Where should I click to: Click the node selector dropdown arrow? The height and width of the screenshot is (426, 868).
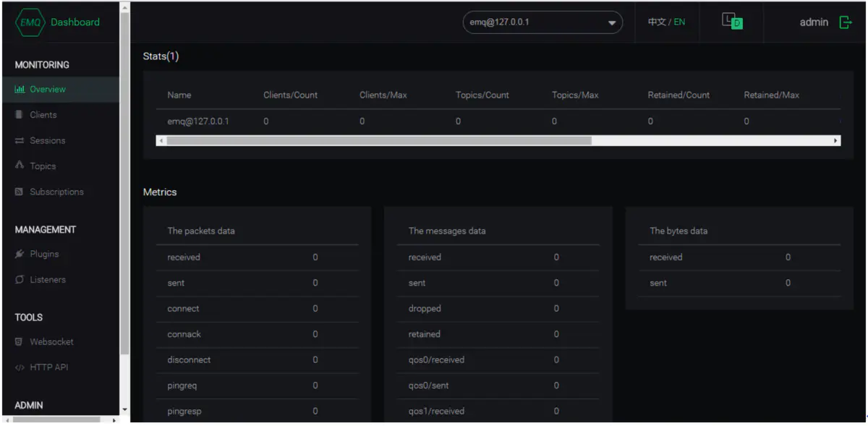pos(612,22)
